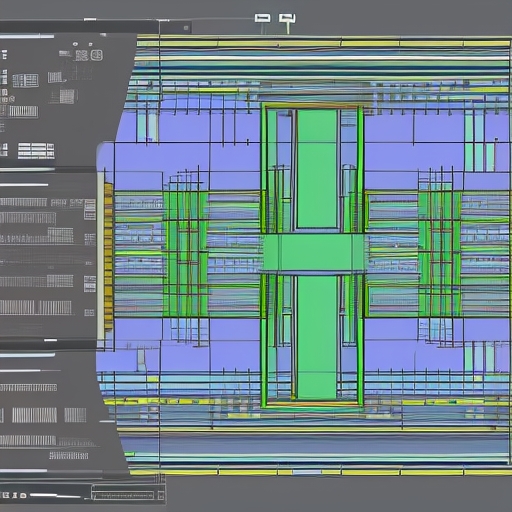The width and height of the screenshot is (512, 512).
Task: Click the dotted grid icon beside the rounded square
Action: tap(82, 55)
